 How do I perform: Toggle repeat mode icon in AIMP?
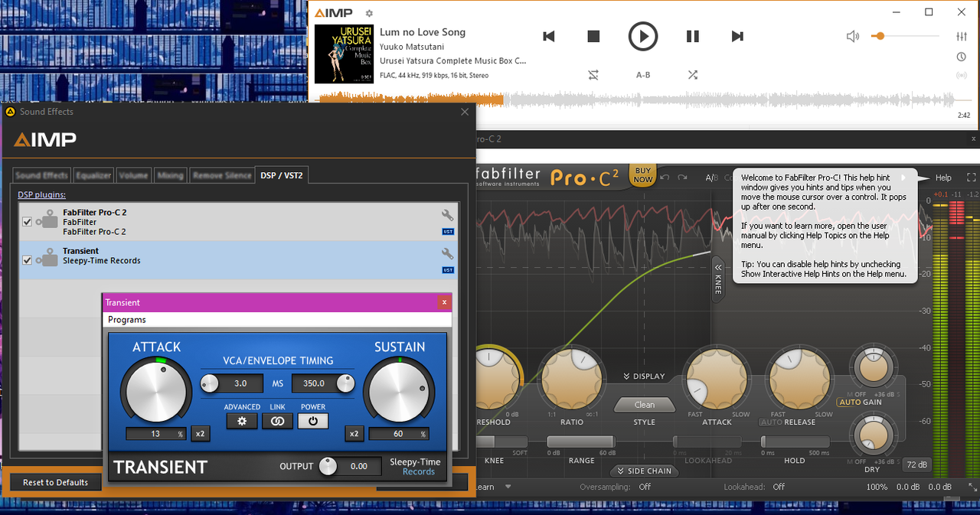tap(593, 75)
